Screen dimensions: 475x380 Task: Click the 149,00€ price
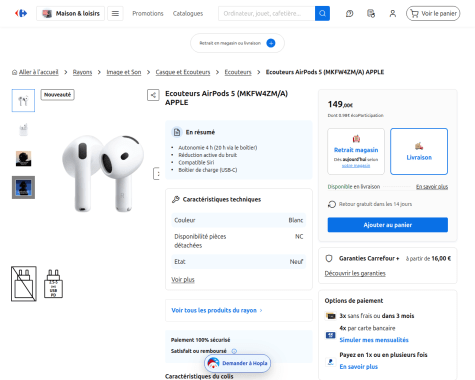[x=340, y=105]
